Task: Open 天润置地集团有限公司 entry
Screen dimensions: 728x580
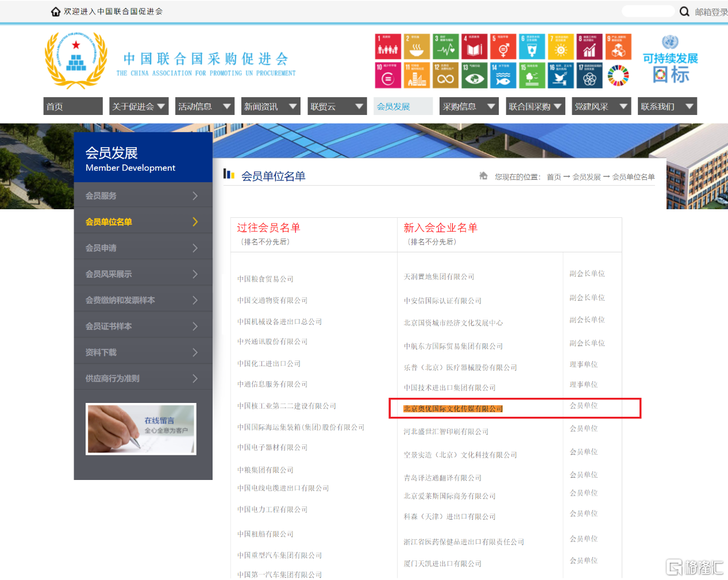Action: (439, 276)
